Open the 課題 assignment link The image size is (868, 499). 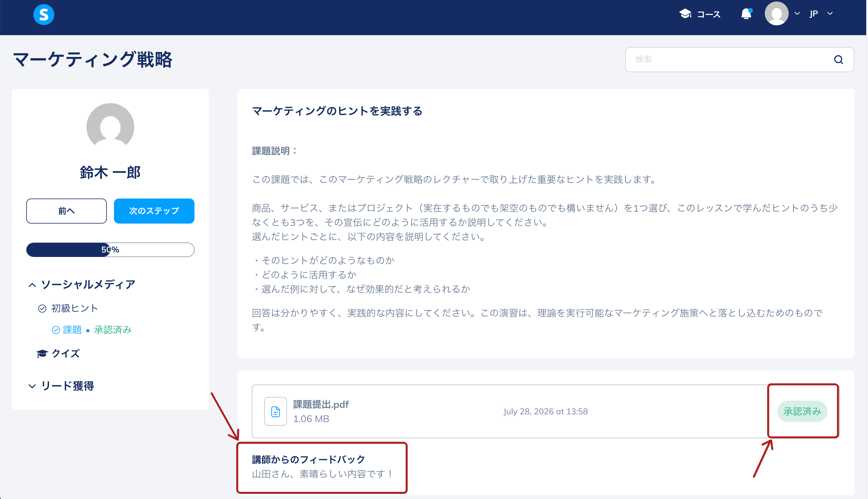coord(72,330)
